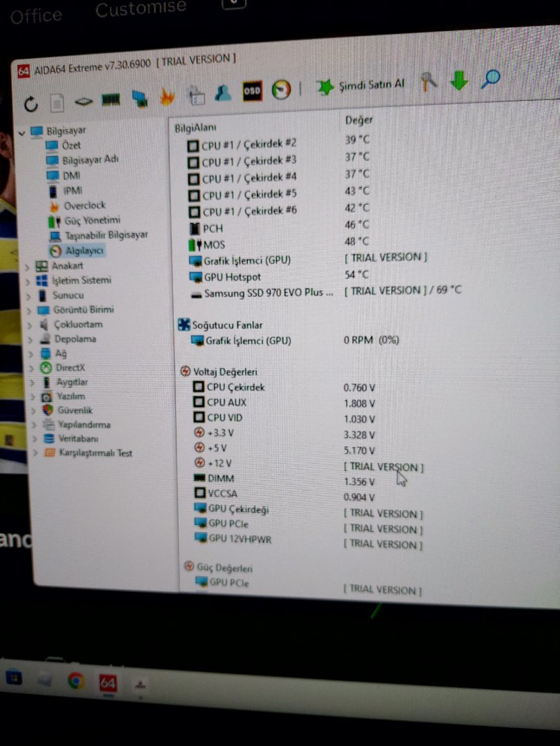This screenshot has width=560, height=746.
Task: Expand the Karşılaştırmalı Test tree node
Action: pos(35,452)
